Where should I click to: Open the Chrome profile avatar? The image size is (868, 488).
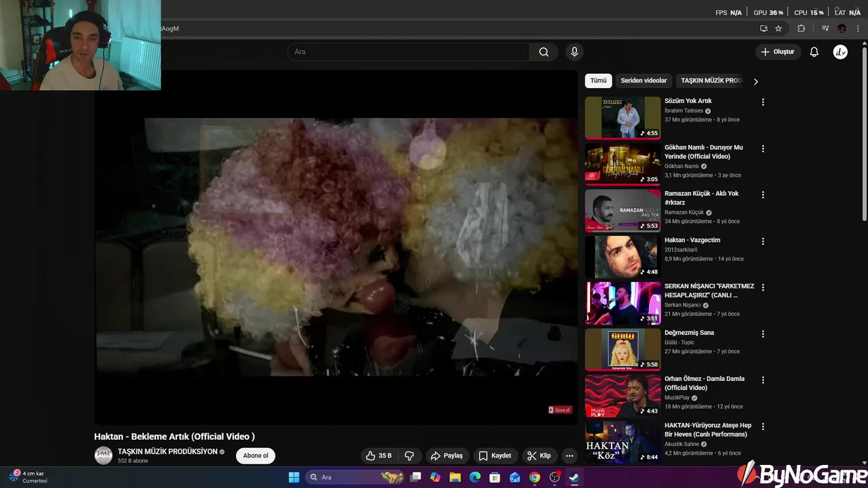[842, 28]
